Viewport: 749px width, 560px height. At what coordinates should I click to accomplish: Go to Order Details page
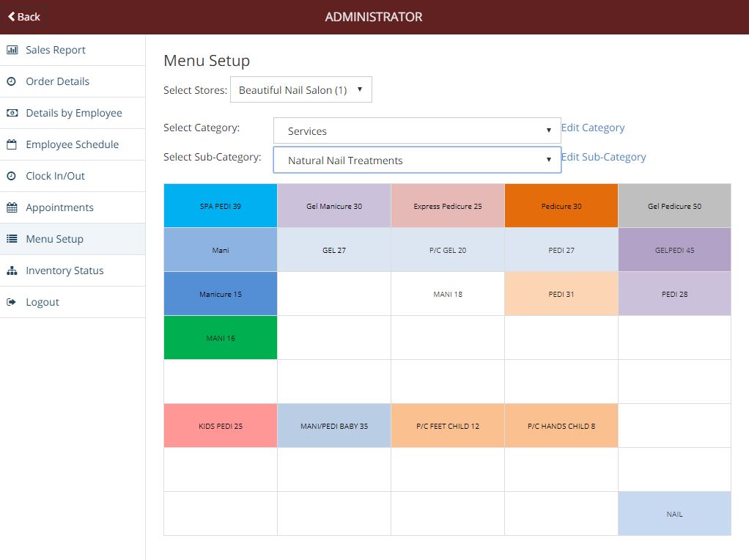click(x=73, y=81)
